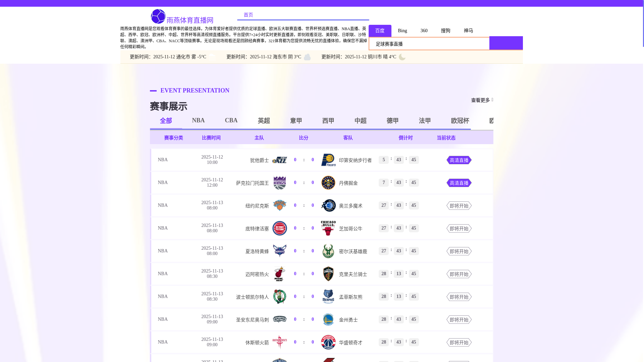The height and width of the screenshot is (362, 644).
Task: Click the Indiana Pacers team logo
Action: [x=328, y=160]
